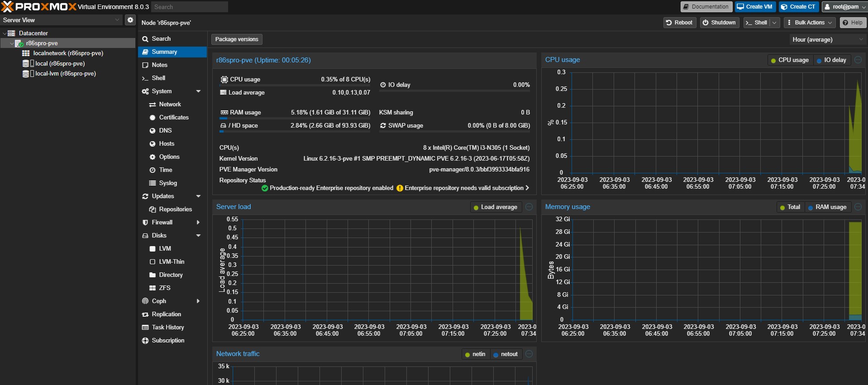Click the Server View gear settings icon
868x385 pixels.
point(130,20)
